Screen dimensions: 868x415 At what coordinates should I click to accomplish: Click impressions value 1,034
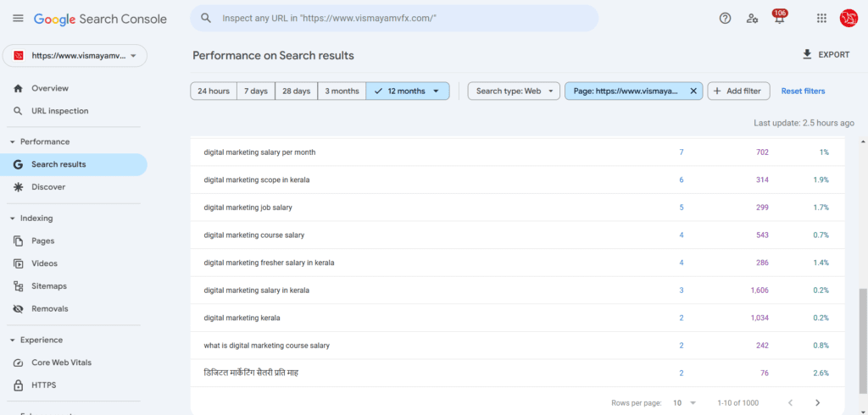point(759,318)
